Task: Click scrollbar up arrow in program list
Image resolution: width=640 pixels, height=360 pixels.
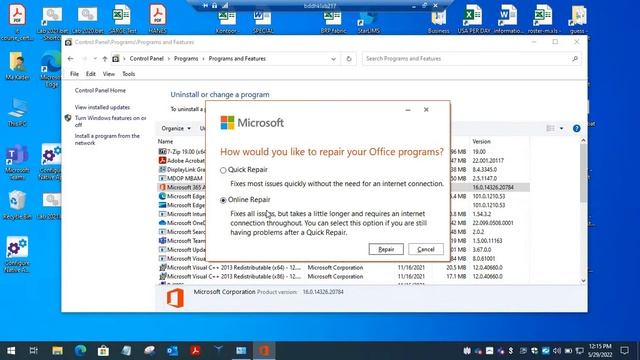Action: (583, 141)
